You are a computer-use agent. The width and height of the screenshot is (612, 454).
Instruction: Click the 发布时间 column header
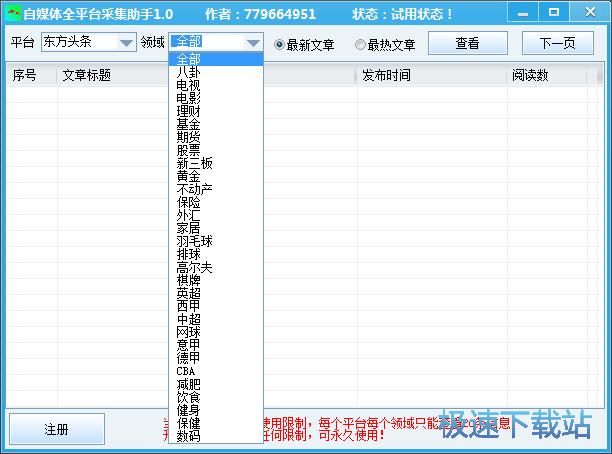point(432,75)
